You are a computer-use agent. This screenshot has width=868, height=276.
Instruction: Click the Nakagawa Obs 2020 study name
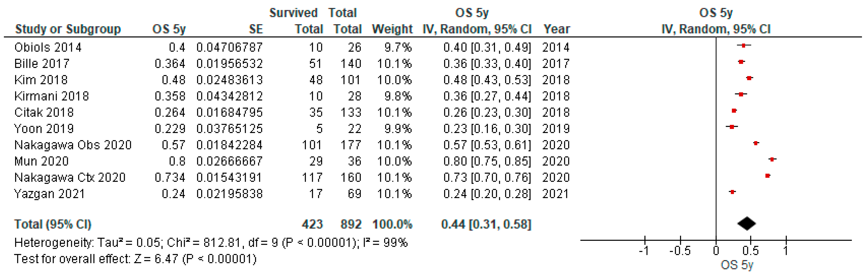point(73,145)
